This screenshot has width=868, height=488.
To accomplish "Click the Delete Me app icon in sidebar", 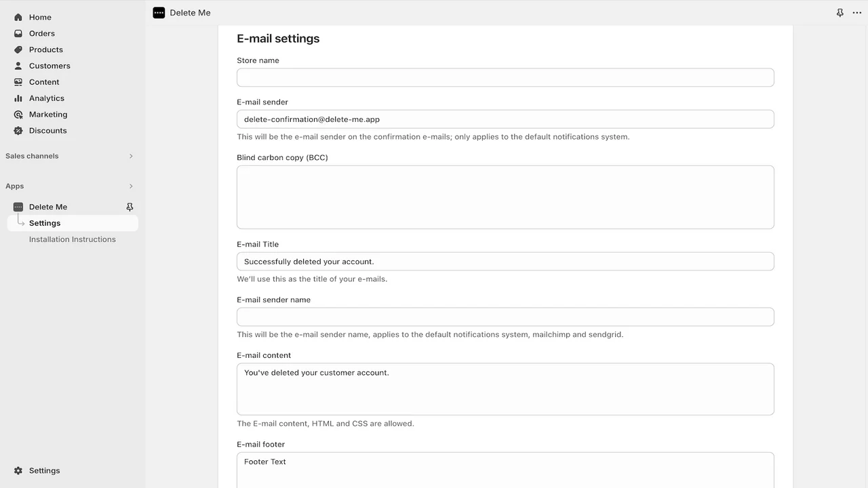I will (x=18, y=207).
